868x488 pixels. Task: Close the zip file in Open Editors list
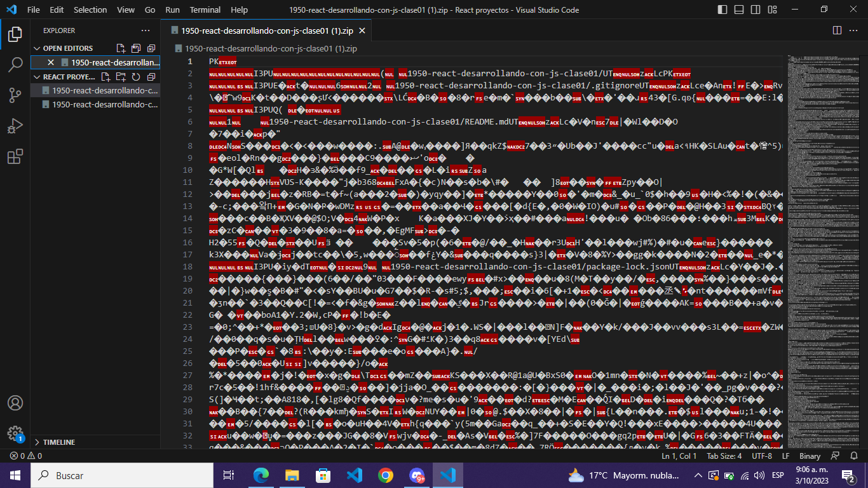51,62
